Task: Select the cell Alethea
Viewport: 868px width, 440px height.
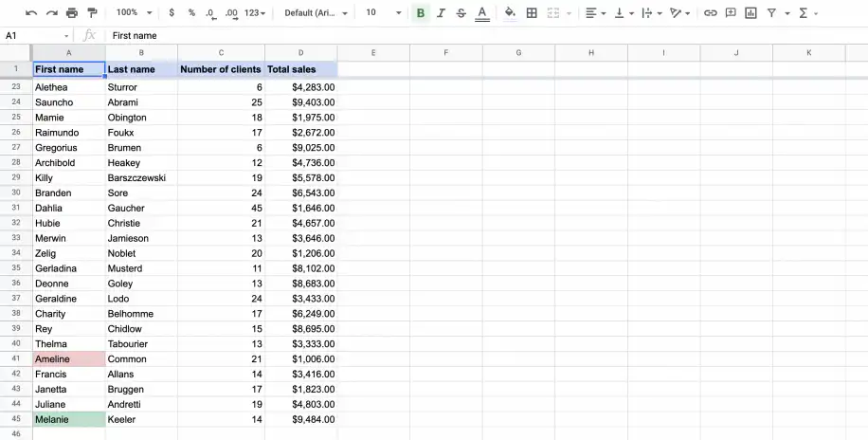Action: pyautogui.click(x=68, y=87)
